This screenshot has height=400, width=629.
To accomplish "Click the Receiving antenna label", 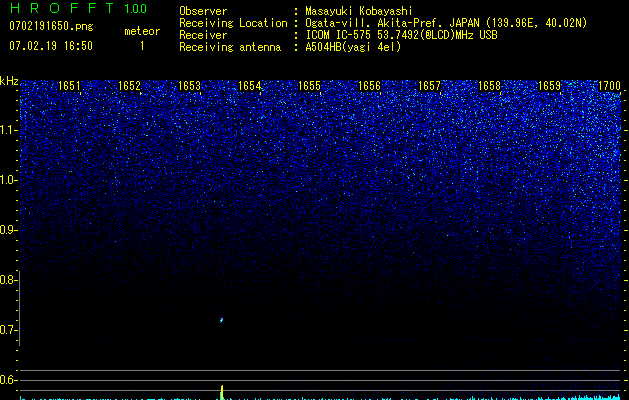I will [230, 47].
